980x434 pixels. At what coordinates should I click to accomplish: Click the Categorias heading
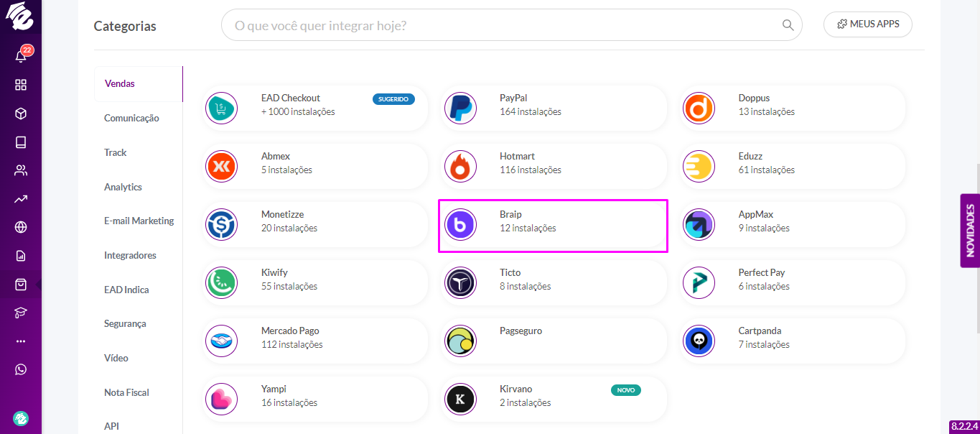(125, 26)
